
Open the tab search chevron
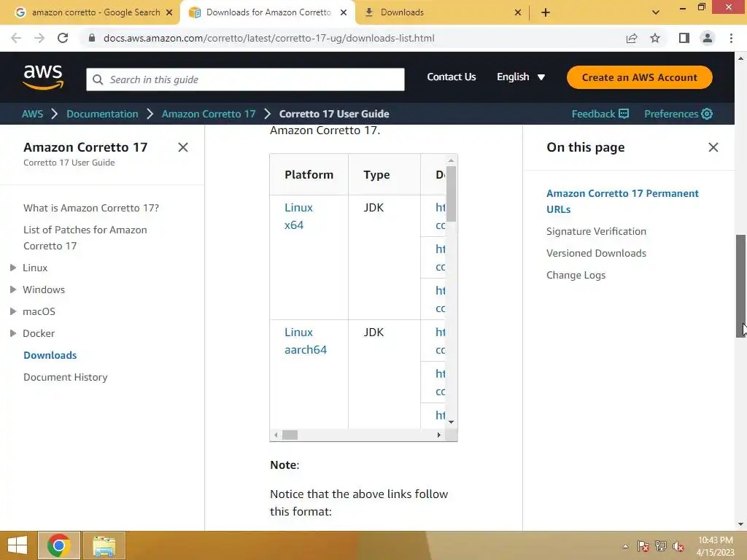coord(656,12)
